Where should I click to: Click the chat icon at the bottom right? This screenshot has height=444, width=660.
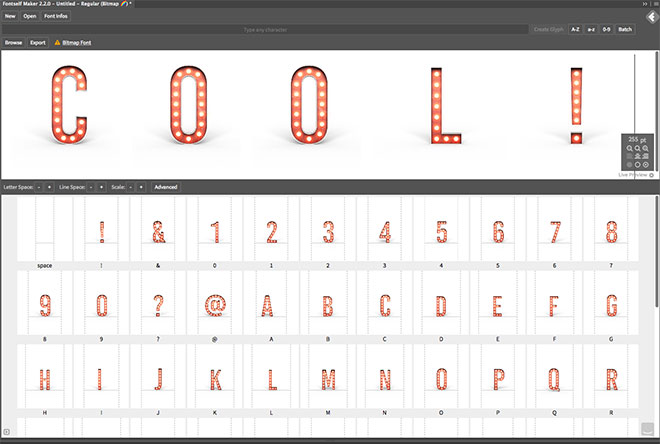[647, 429]
